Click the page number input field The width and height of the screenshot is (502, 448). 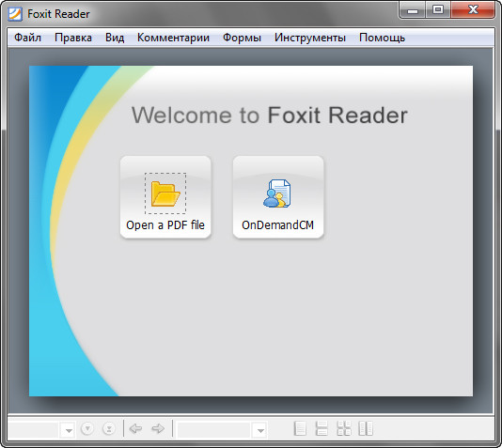point(34,429)
